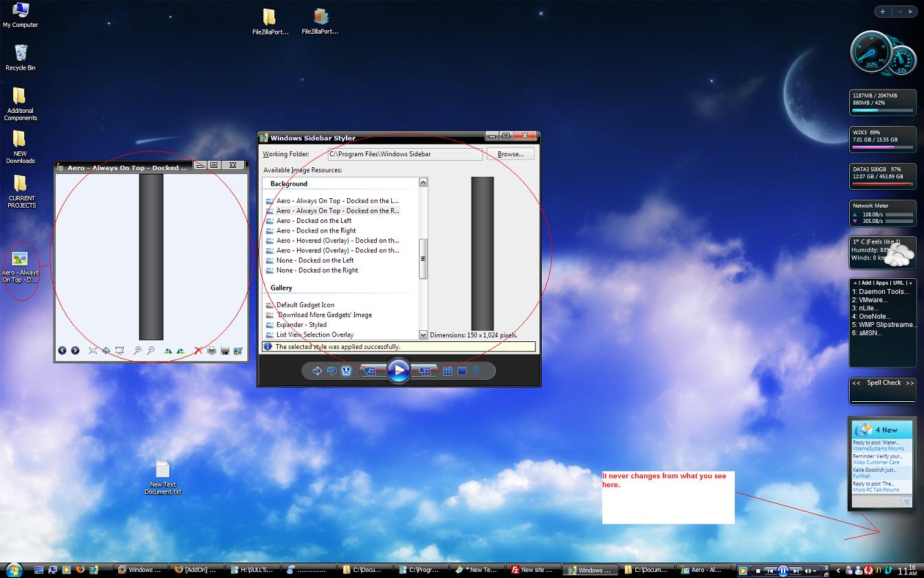Delete the image using red X icon
This screenshot has width=924, height=578.
coord(198,351)
